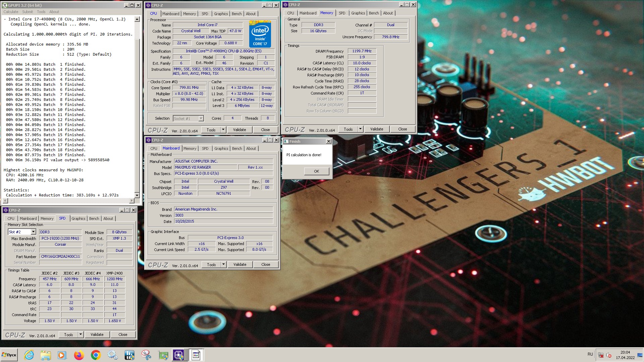The width and height of the screenshot is (644, 362).
Task: Click GPUPI log scrollbar down arrow
Action: point(137,195)
